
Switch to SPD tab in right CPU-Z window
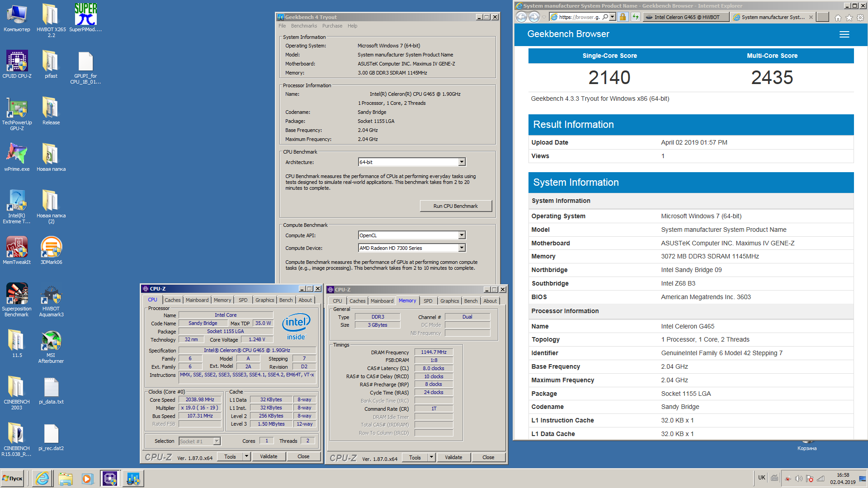point(428,301)
